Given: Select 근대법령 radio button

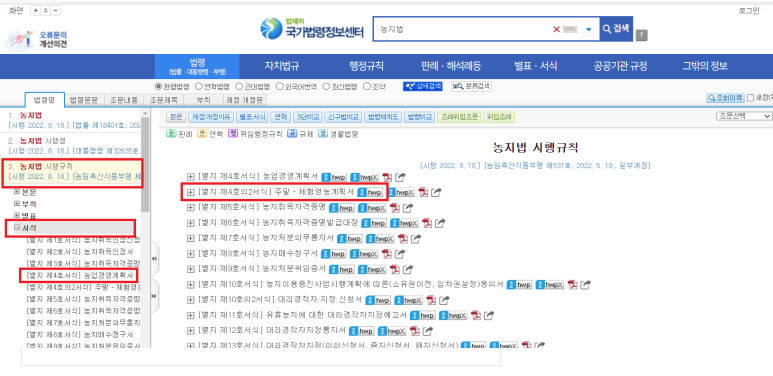Looking at the screenshot, I should point(239,86).
